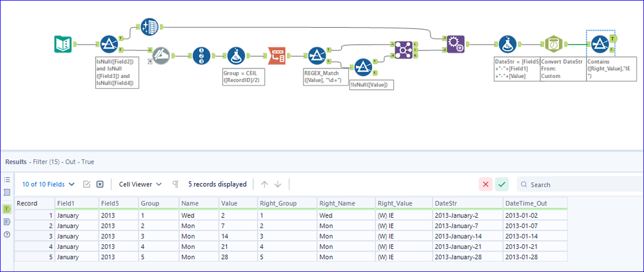The width and height of the screenshot is (644, 272).
Task: Click the purple Join tool
Action: tap(404, 50)
